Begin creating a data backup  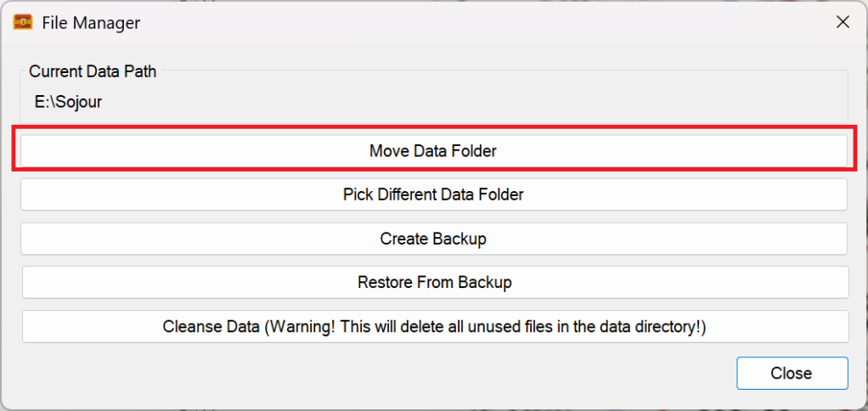tap(433, 239)
